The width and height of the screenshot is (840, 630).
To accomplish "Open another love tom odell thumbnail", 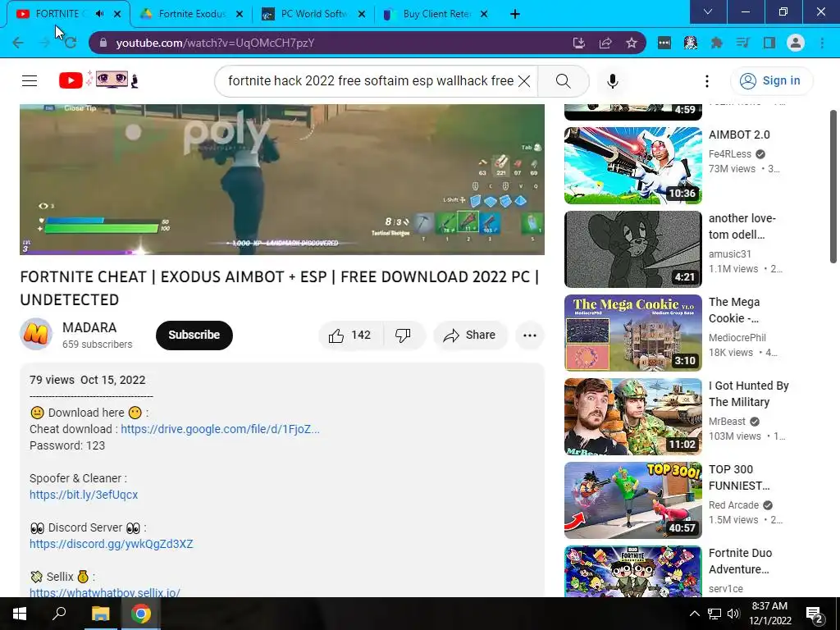I will coord(632,249).
